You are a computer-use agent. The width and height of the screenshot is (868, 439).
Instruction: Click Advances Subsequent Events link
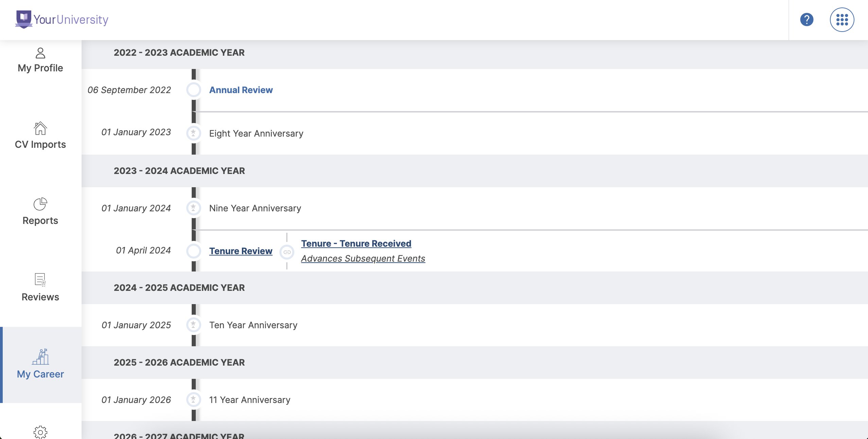363,259
